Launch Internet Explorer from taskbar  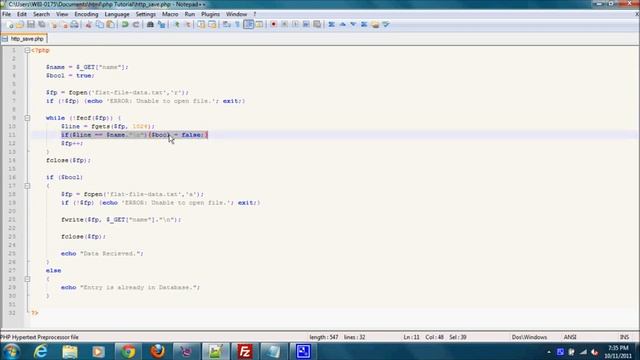pyautogui.click(x=40, y=351)
